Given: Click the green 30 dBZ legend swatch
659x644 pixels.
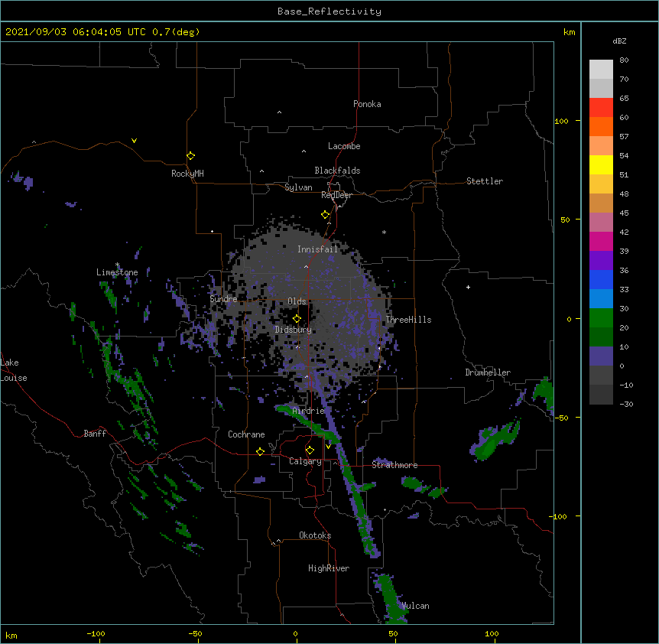Looking at the screenshot, I should pos(601,318).
